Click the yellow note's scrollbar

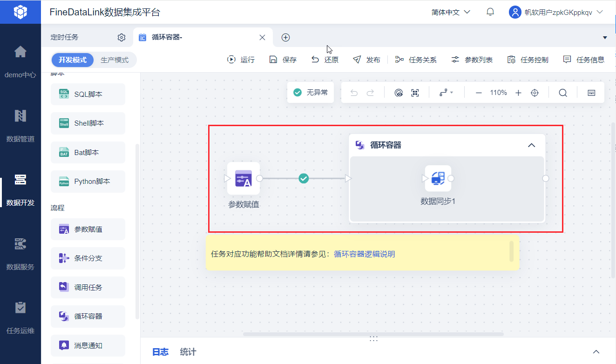512,251
